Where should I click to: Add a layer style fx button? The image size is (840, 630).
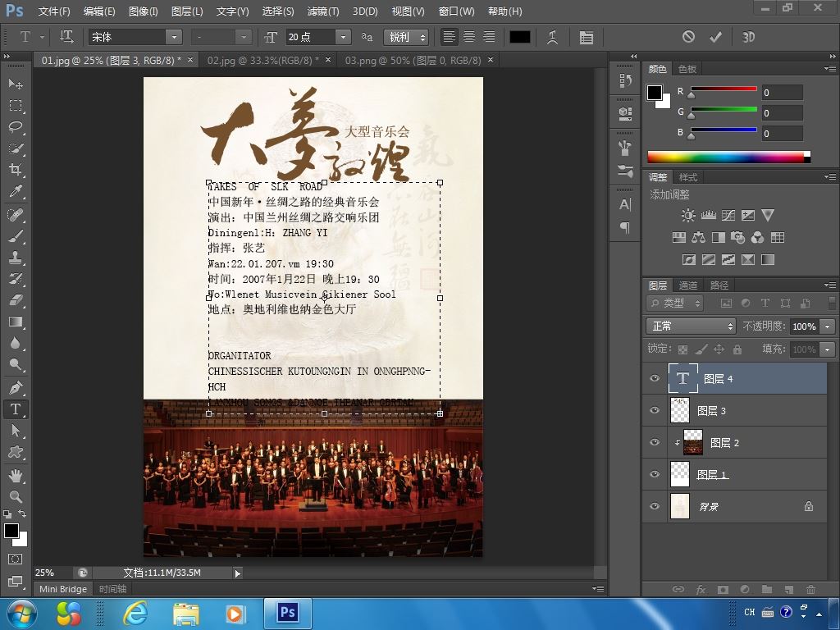tap(701, 589)
